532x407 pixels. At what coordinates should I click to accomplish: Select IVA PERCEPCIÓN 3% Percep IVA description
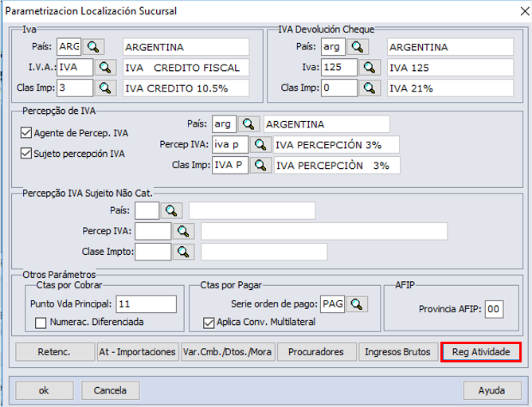[336, 145]
